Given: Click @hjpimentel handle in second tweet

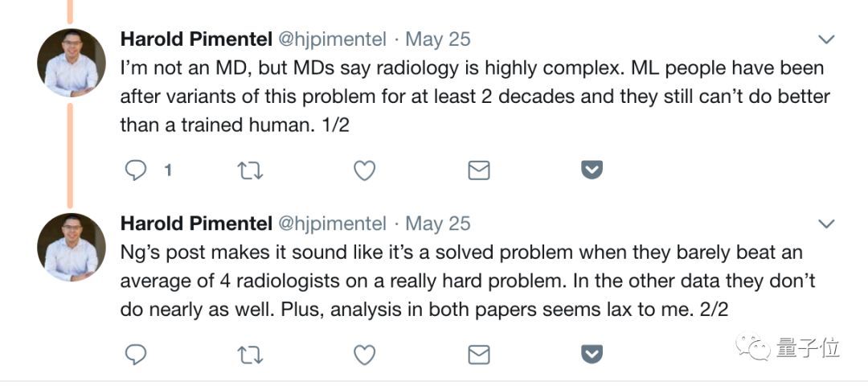Looking at the screenshot, I should (332, 223).
